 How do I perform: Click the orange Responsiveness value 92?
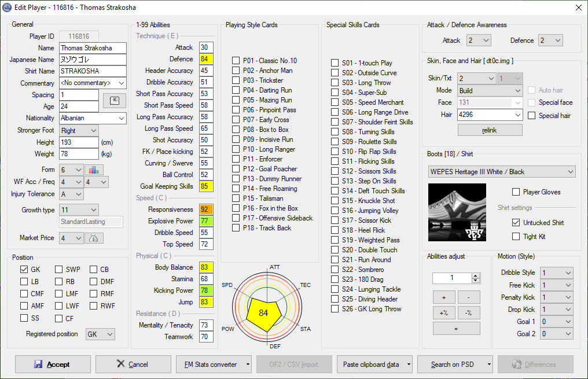tap(206, 209)
